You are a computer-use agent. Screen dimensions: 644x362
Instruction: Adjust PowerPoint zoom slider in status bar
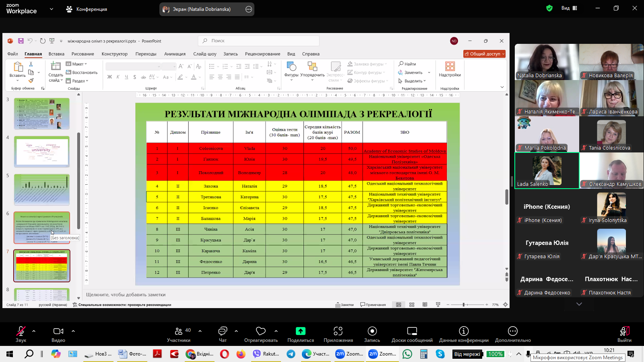click(x=464, y=305)
